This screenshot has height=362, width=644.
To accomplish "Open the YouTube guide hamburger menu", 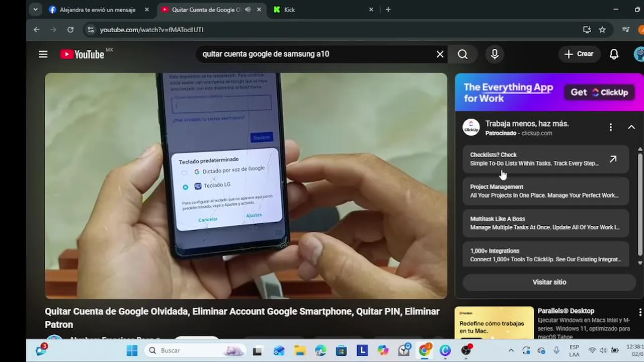I will coord(43,54).
